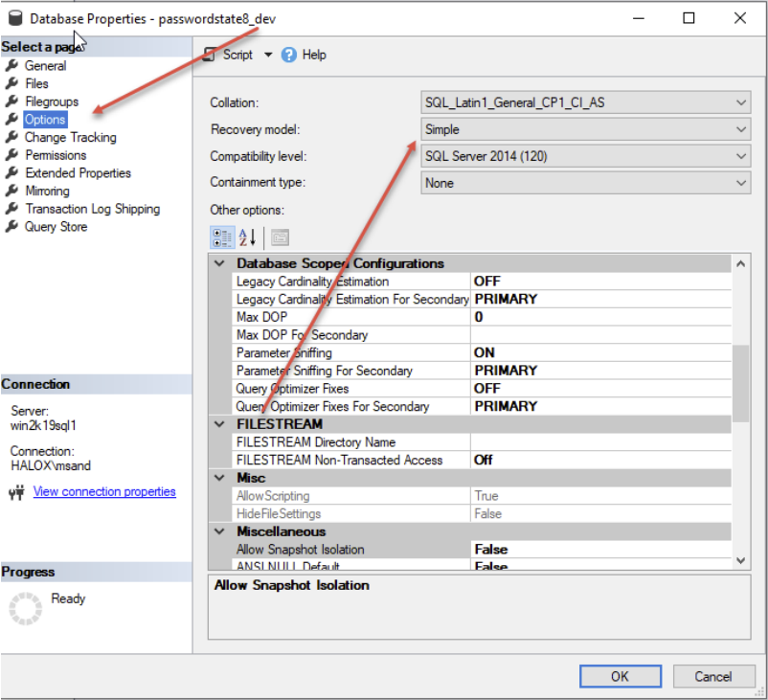Select Legacy Cardinality Estimation OFF value
Viewport: 768px width, 700px height.
600,282
